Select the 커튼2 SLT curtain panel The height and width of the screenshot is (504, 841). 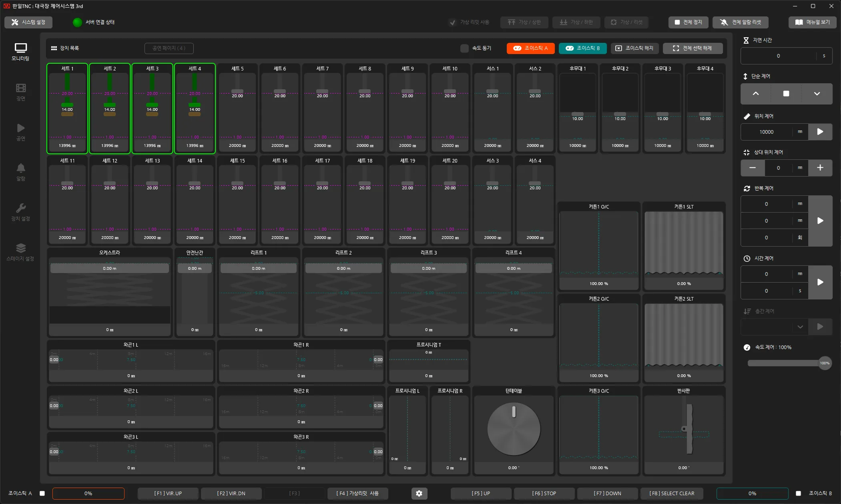684,338
